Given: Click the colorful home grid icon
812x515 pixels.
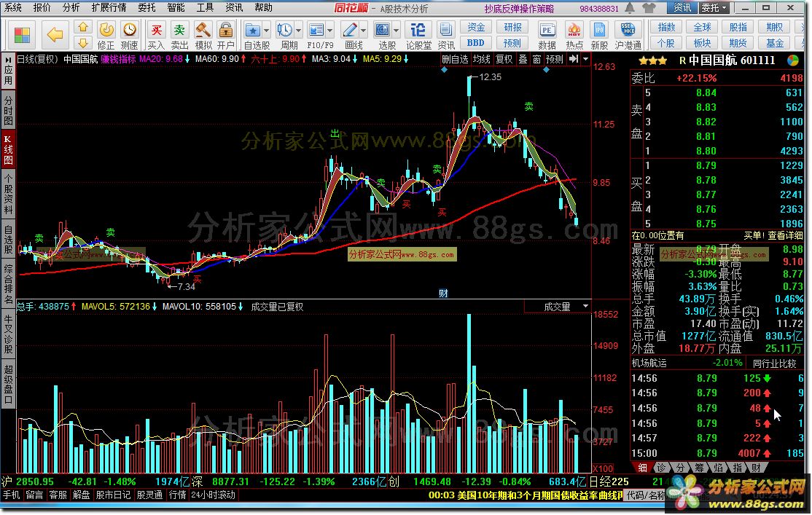Looking at the screenshot, I should pyautogui.click(x=22, y=35).
